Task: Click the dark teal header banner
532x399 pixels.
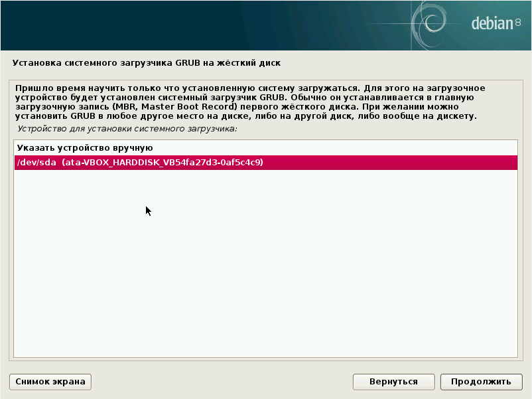Action: click(x=199, y=25)
